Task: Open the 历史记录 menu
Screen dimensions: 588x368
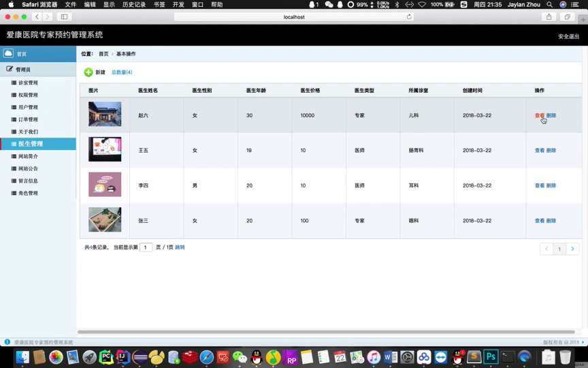Action: (134, 5)
